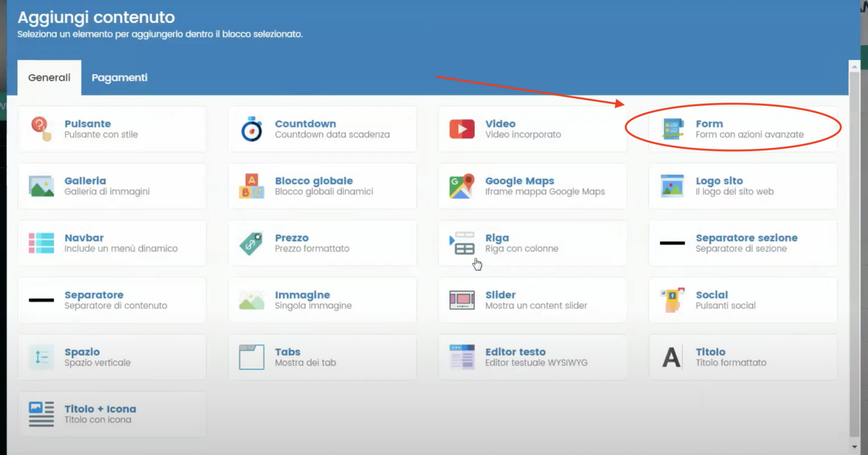Click the Slider content element icon
The image size is (868, 455).
[462, 300]
